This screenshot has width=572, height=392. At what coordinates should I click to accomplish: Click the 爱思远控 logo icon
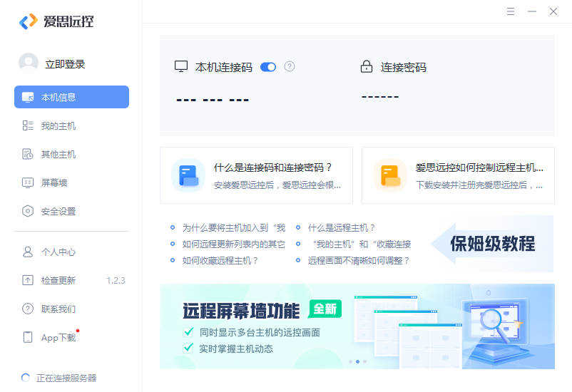28,21
